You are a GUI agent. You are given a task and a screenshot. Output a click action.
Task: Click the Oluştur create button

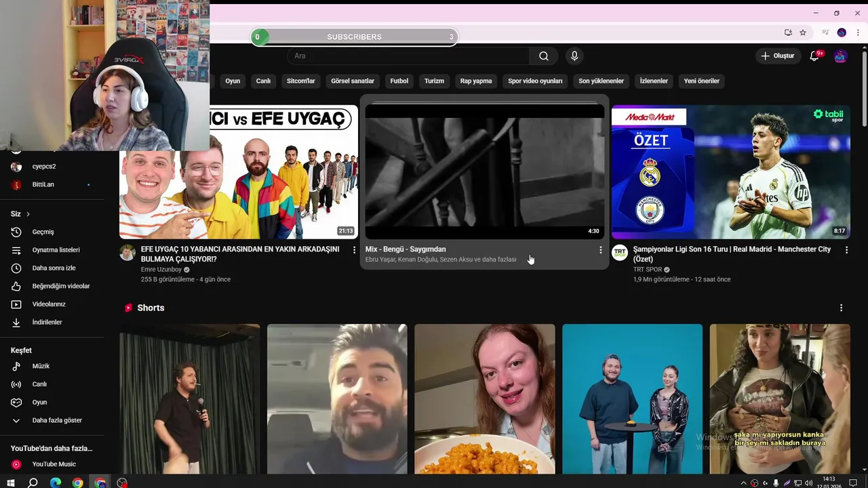[778, 56]
